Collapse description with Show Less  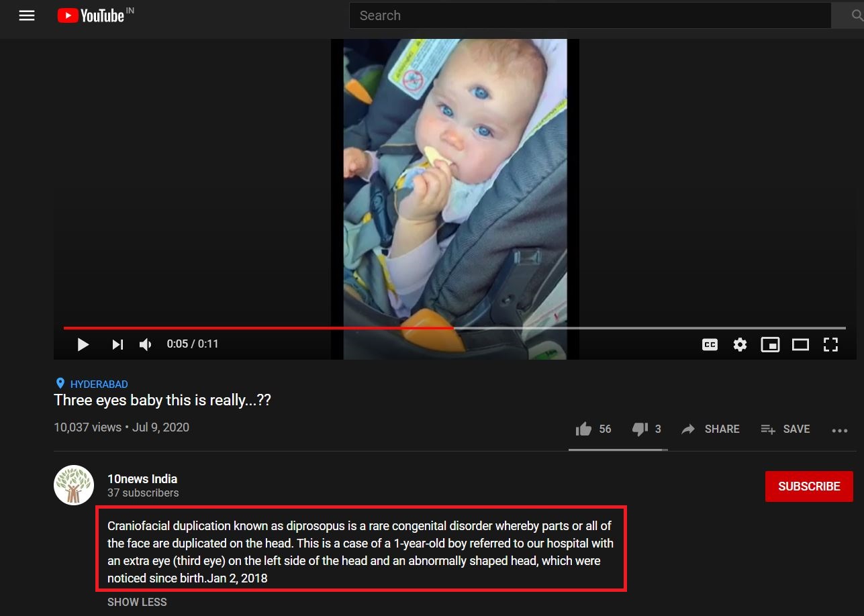point(137,602)
